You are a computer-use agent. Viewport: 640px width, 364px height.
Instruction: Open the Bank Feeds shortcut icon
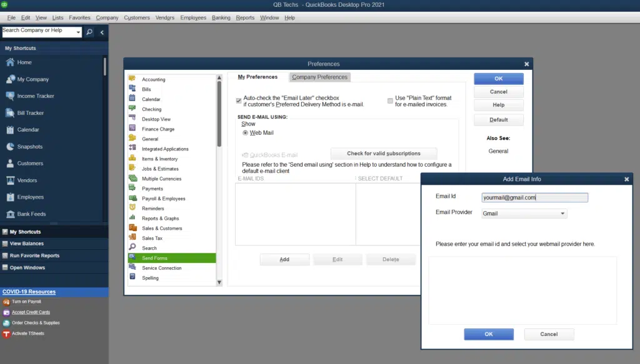pos(10,214)
